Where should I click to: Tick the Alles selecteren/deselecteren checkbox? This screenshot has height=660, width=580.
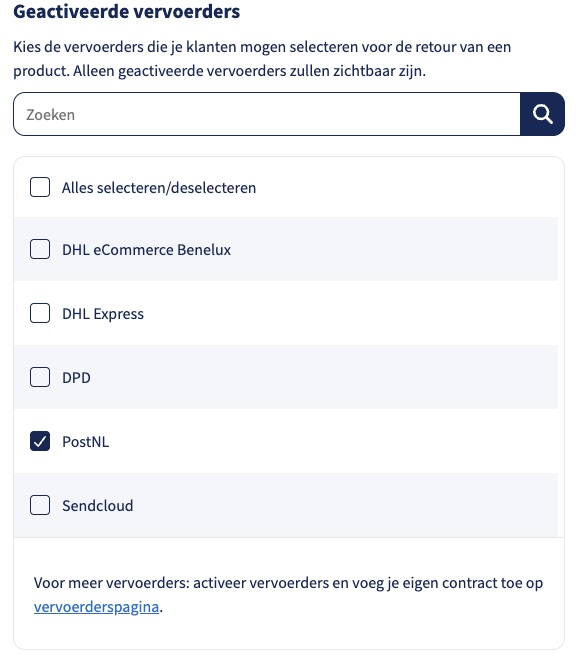point(40,187)
